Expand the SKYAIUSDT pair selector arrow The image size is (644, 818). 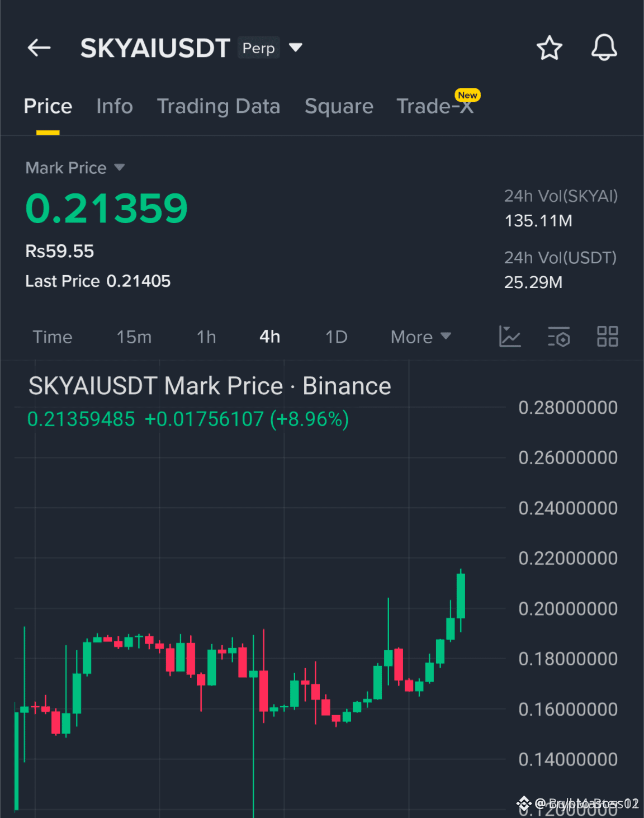[x=296, y=48]
